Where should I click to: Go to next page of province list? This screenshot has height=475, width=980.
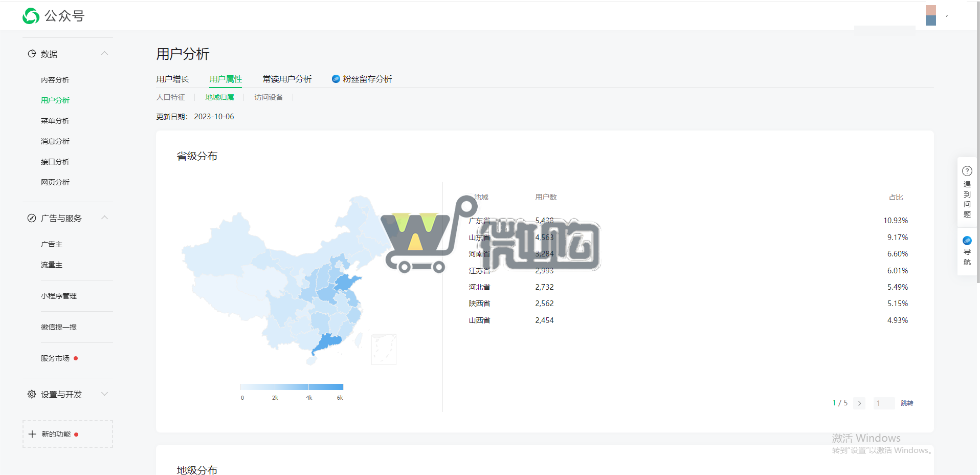click(x=859, y=403)
